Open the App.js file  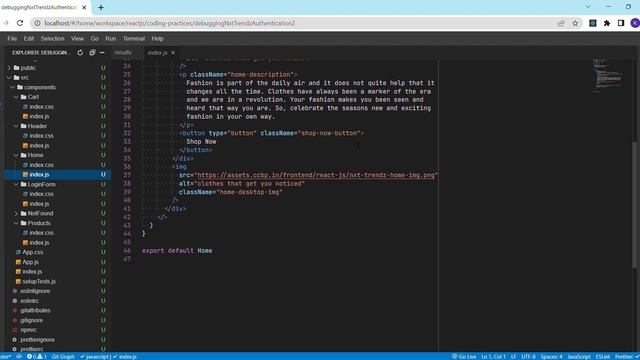[30, 262]
